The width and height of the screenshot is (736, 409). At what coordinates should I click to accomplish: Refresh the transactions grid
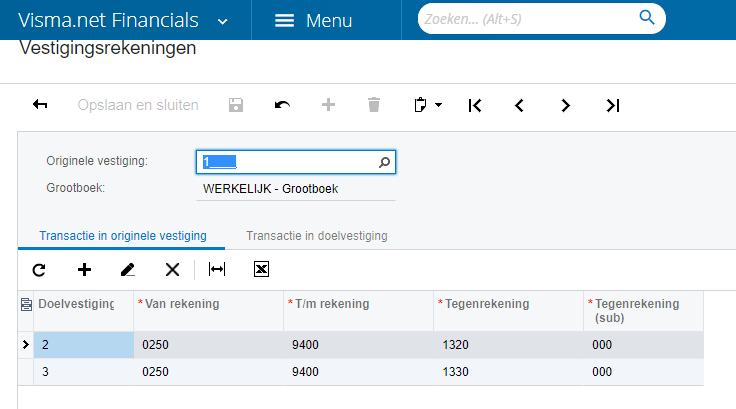tap(39, 269)
